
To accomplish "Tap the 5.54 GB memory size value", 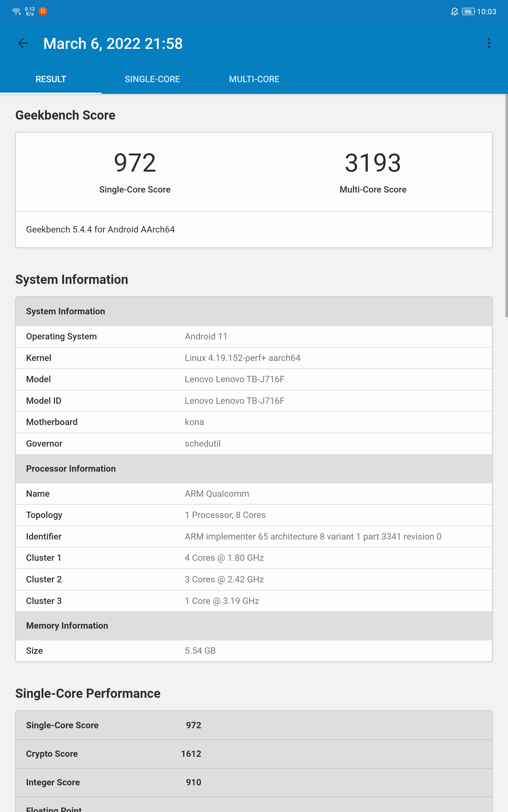I will pos(200,651).
